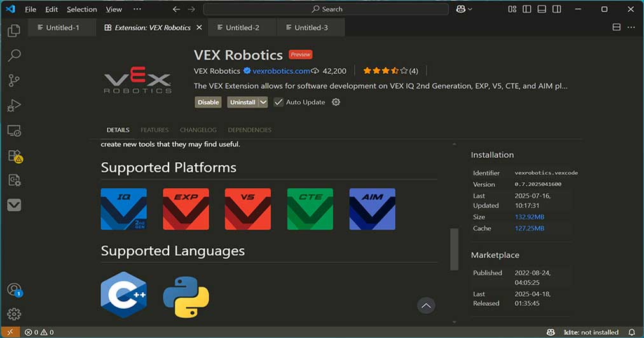Click the remote window status bar indicator
This screenshot has width=644, height=338.
10,332
